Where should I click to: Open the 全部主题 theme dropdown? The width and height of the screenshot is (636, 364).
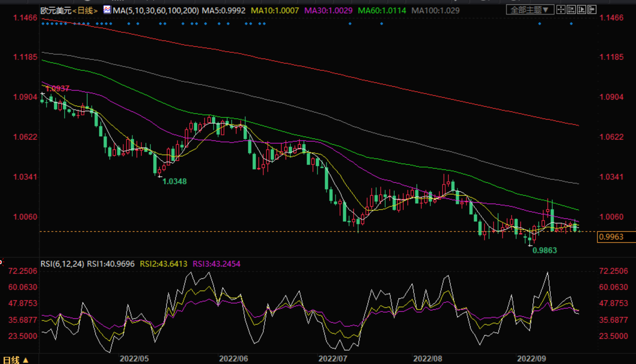point(530,9)
